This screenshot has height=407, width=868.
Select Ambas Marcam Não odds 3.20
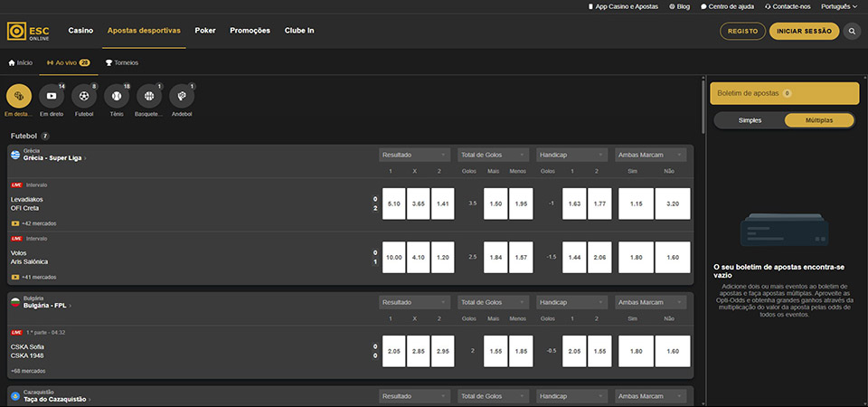(x=673, y=203)
